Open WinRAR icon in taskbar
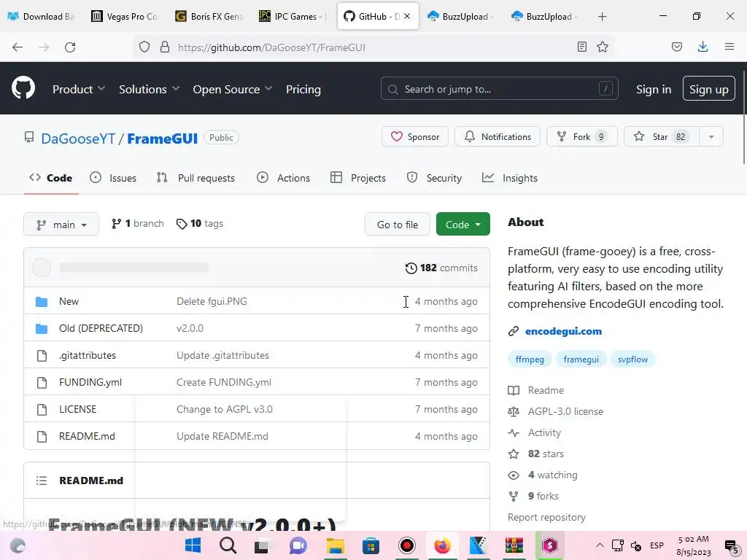Image resolution: width=747 pixels, height=560 pixels. (514, 545)
